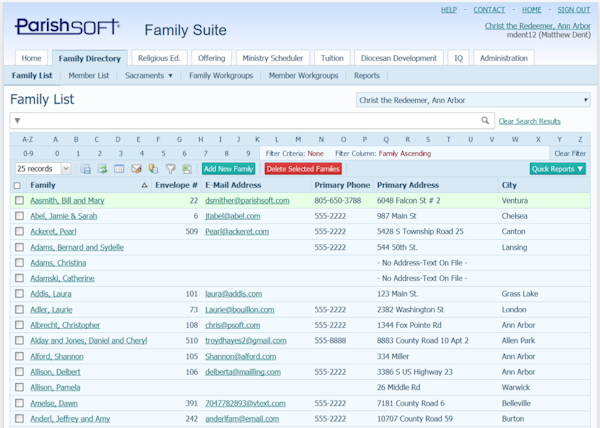600x428 pixels.
Task: Click the magnifier search icon
Action: coord(485,120)
